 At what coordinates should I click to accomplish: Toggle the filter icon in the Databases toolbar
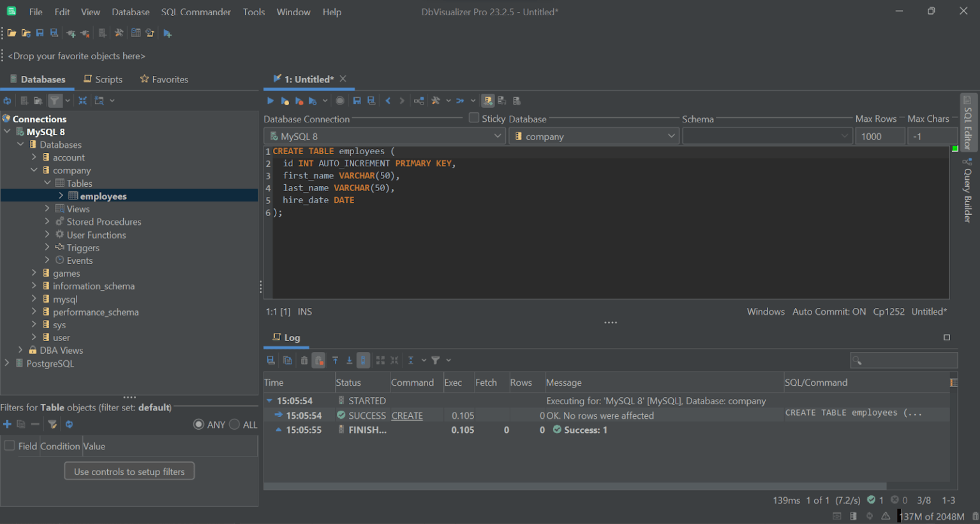click(54, 100)
